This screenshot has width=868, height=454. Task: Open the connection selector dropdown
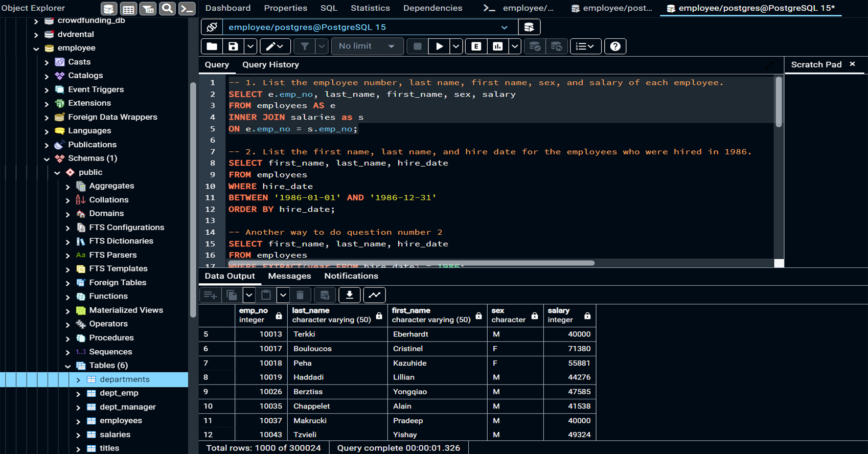pos(504,28)
